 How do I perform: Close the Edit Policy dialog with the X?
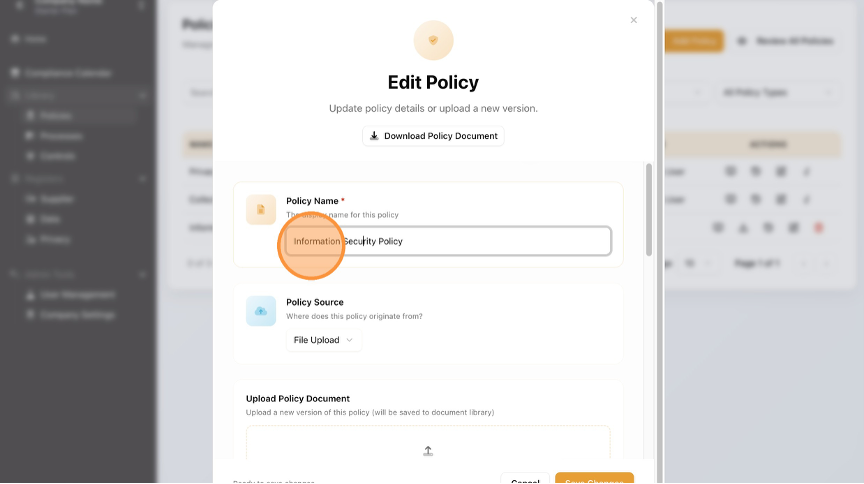pos(633,20)
